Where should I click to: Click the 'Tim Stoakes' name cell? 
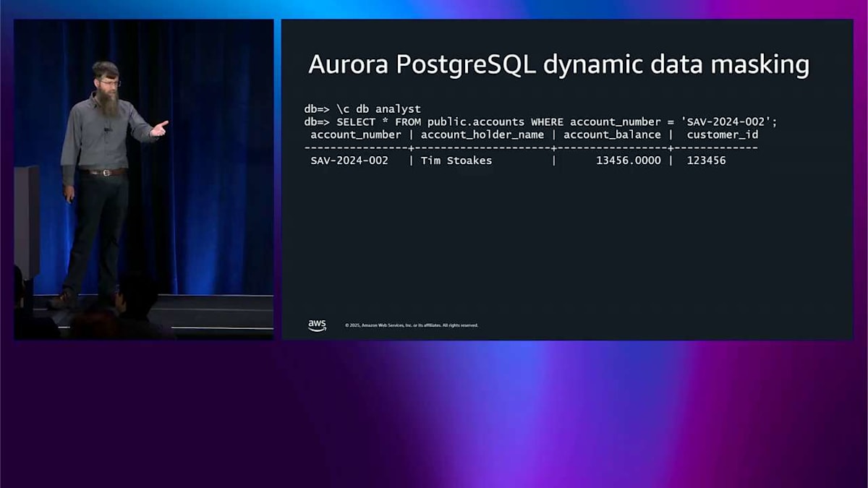click(x=456, y=160)
